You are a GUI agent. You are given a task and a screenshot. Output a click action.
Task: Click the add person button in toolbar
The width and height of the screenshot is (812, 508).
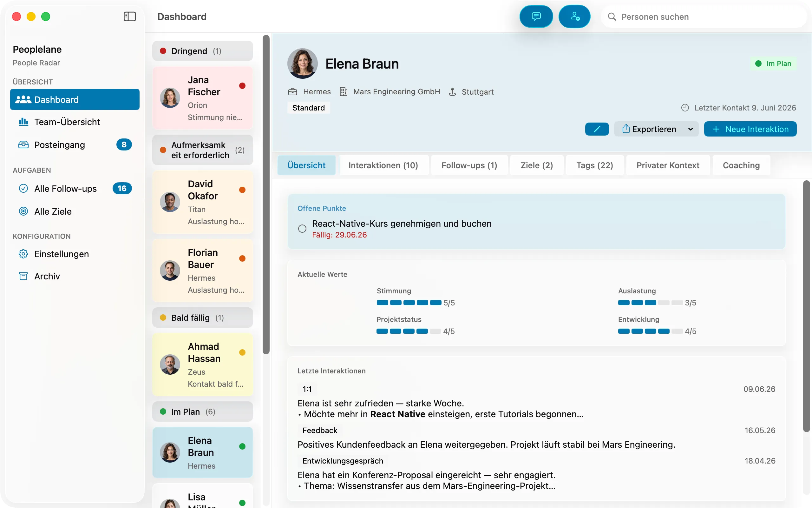click(575, 17)
